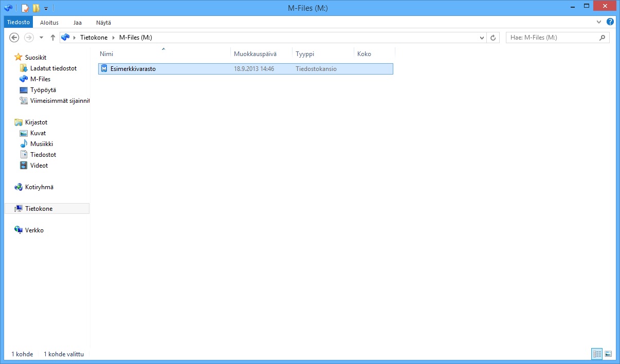
Task: Select Kotiryhmä in the navigation pane
Action: click(x=39, y=187)
